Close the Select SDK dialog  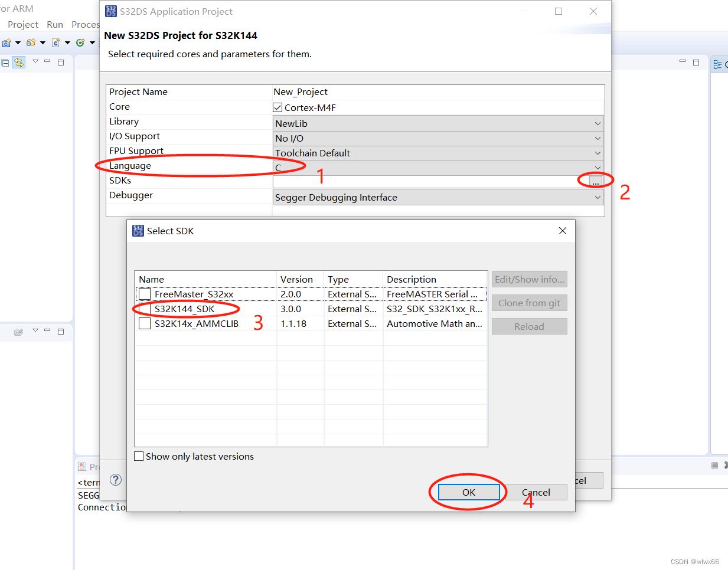[x=563, y=231]
